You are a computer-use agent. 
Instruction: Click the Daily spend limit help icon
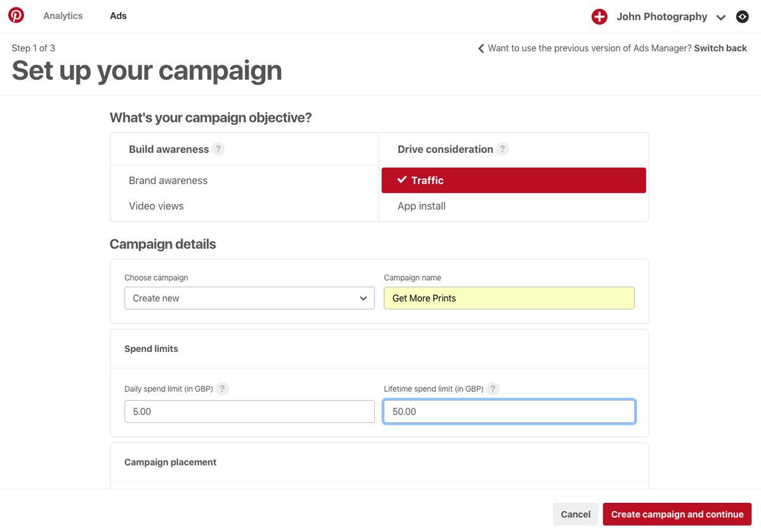[x=222, y=389]
